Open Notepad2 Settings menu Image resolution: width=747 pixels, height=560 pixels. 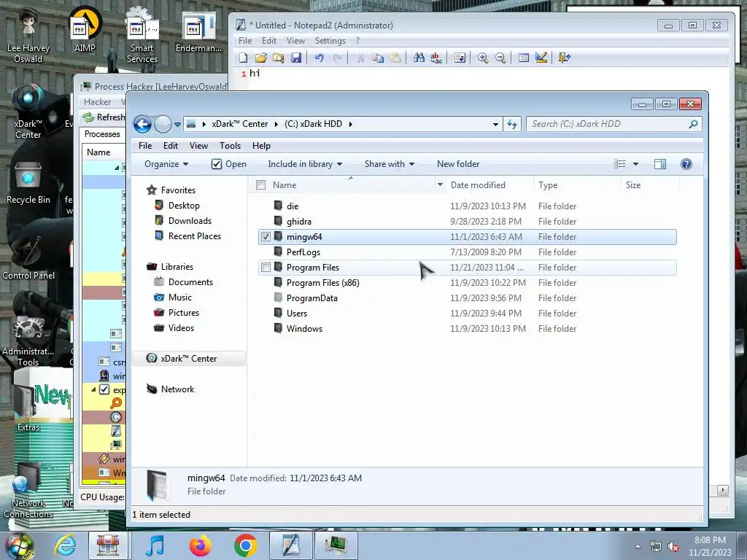(330, 41)
